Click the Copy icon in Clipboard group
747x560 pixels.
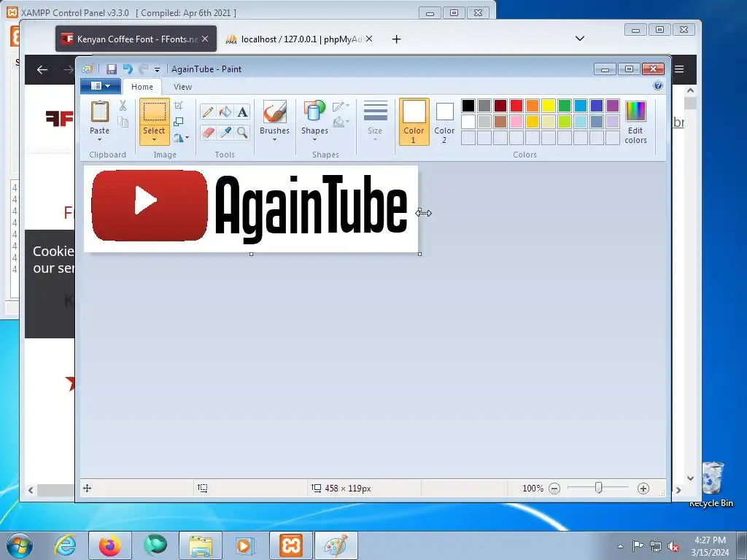(x=123, y=122)
